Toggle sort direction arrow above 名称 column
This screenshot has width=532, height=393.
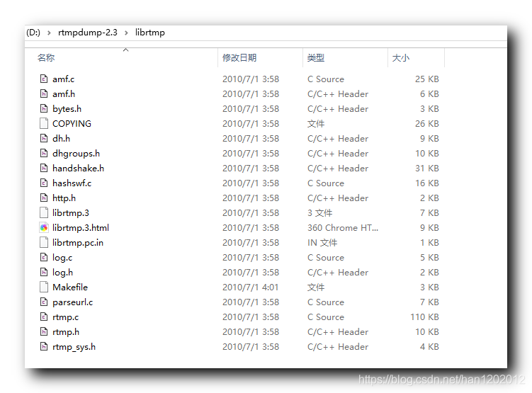coord(126,50)
